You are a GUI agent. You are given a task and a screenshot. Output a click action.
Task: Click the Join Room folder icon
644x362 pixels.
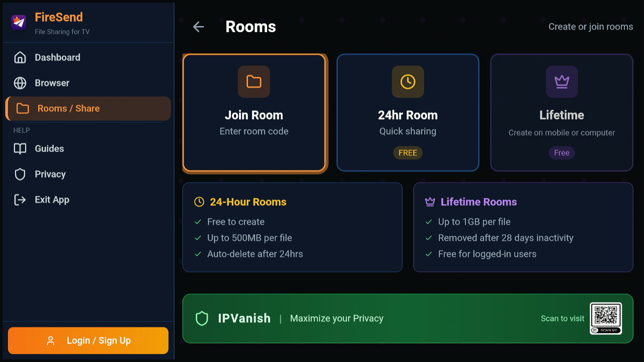(254, 81)
